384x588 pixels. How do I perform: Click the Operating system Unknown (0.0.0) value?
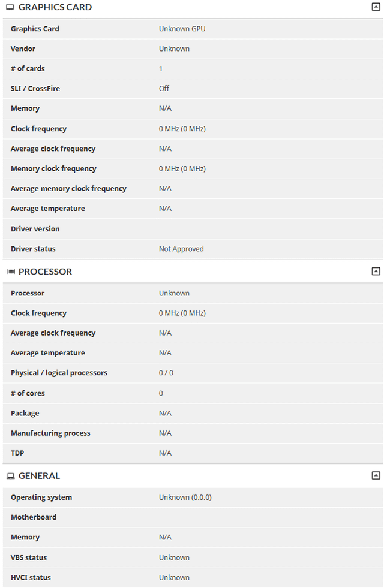click(185, 497)
